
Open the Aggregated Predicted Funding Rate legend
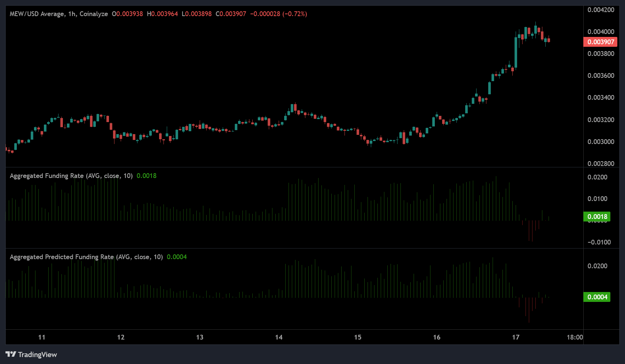pyautogui.click(x=86, y=257)
